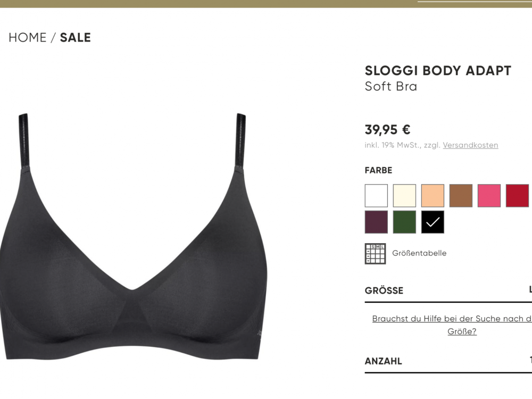Open the Größentabelle size chart icon

click(x=375, y=253)
